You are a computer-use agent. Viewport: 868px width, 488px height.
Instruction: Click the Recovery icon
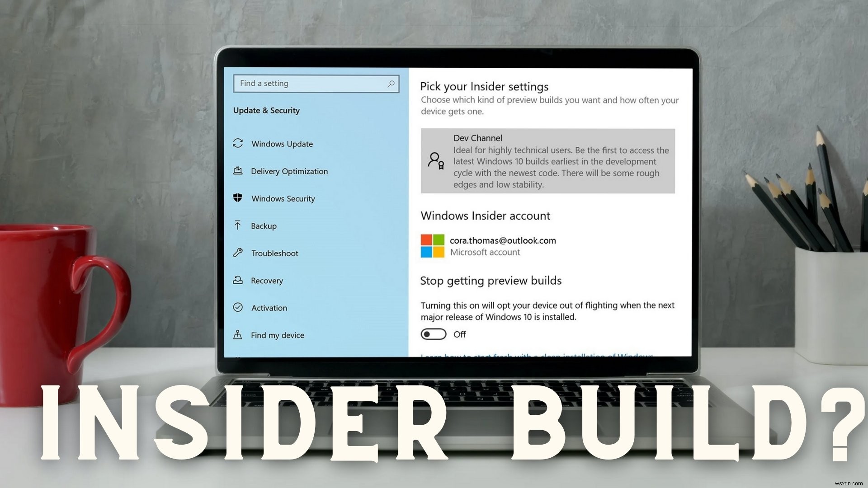click(240, 280)
